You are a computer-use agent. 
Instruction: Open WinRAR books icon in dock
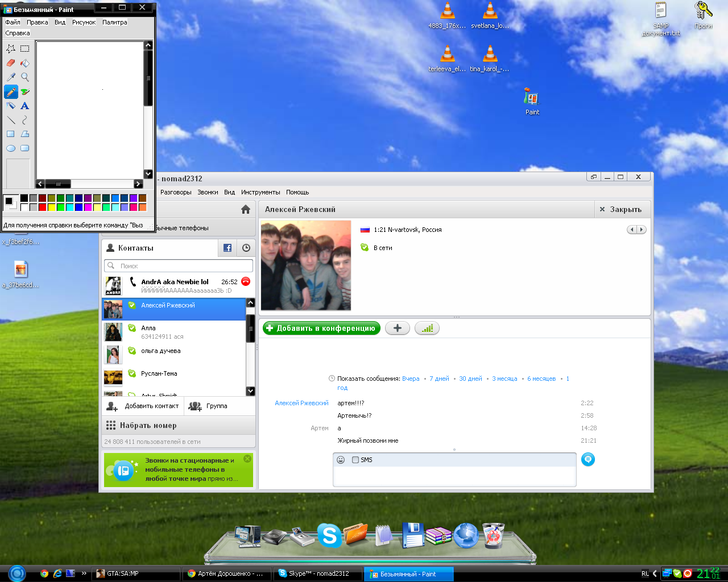[x=439, y=535]
